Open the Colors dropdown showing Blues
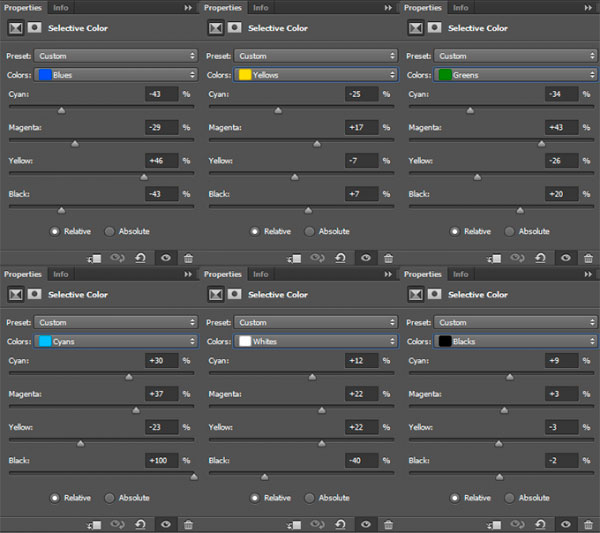 click(x=116, y=75)
